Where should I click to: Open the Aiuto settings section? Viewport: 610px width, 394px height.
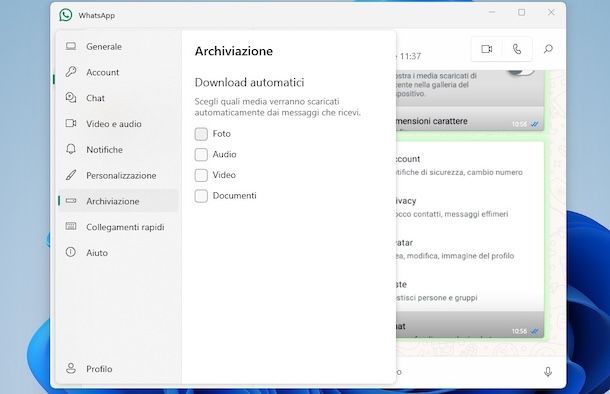click(118, 252)
